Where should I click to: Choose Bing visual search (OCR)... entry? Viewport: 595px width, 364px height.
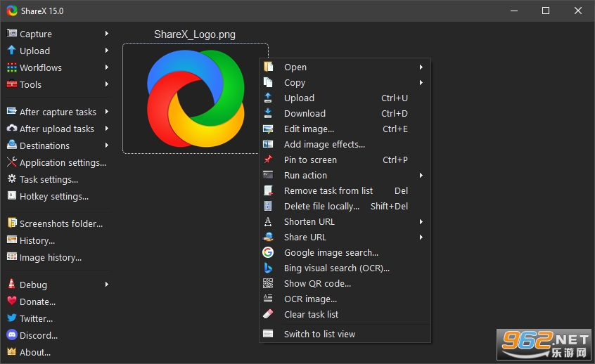pos(345,268)
